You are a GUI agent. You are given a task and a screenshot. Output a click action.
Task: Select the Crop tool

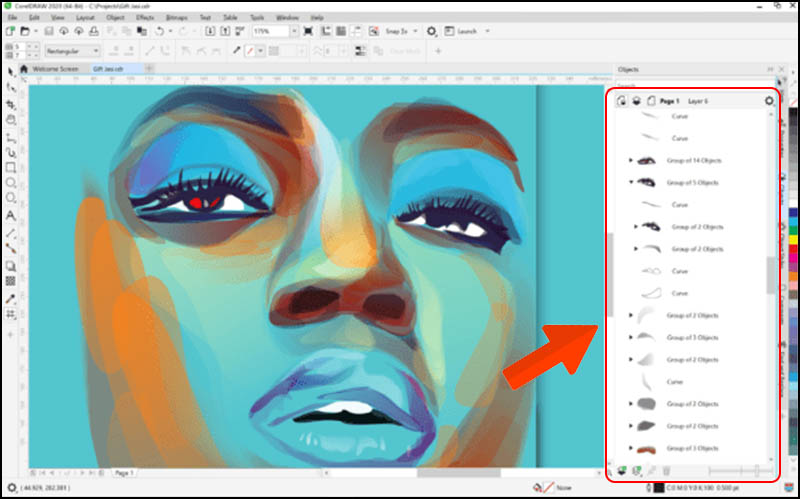(10, 104)
